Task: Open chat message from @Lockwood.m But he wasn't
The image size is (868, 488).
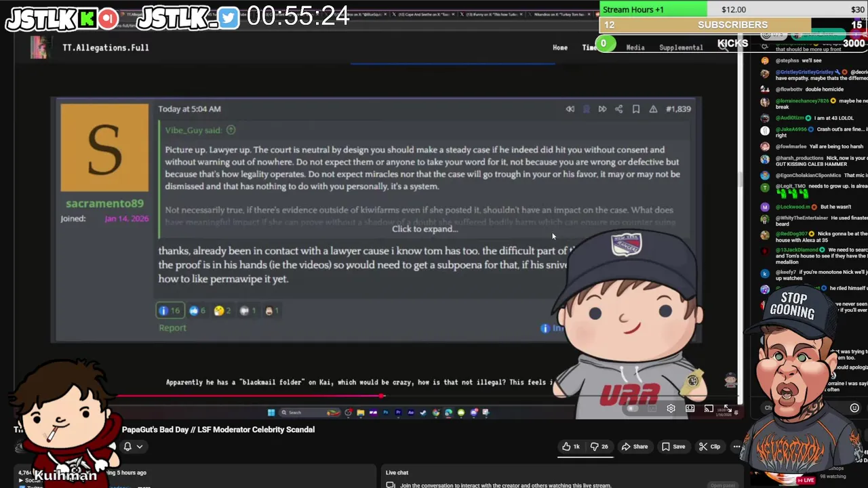Action: [804, 207]
